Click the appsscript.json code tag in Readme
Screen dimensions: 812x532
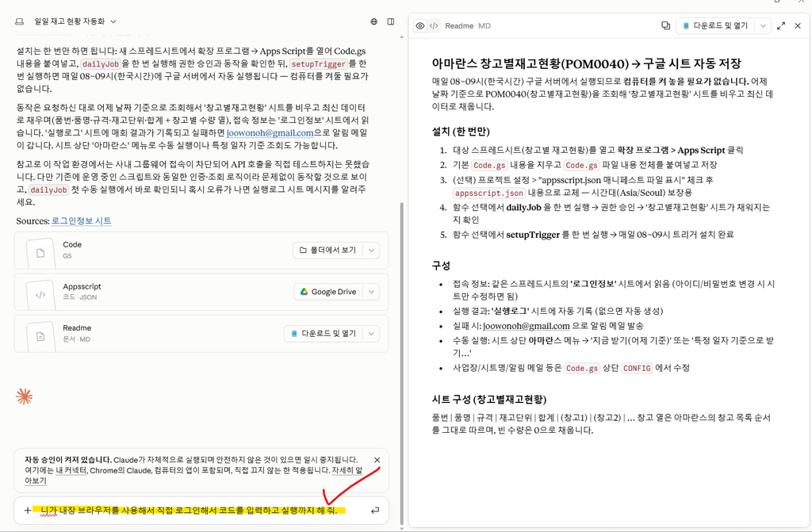tap(489, 193)
